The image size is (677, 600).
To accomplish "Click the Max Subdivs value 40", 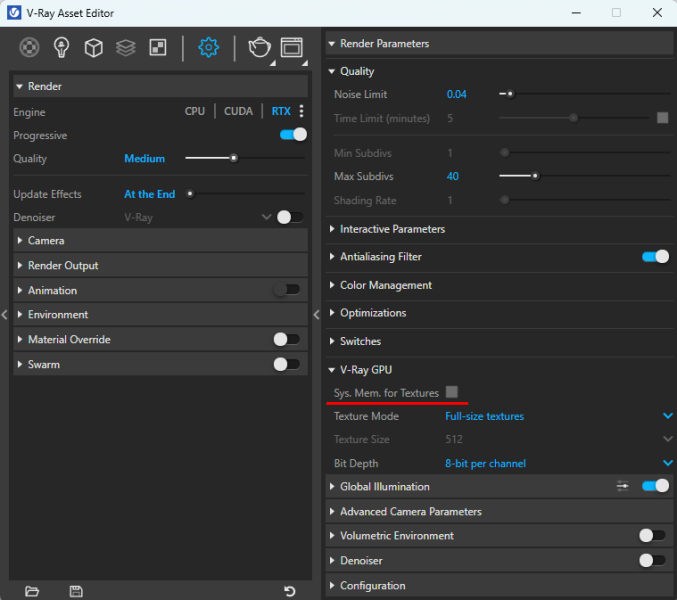I will (x=452, y=176).
